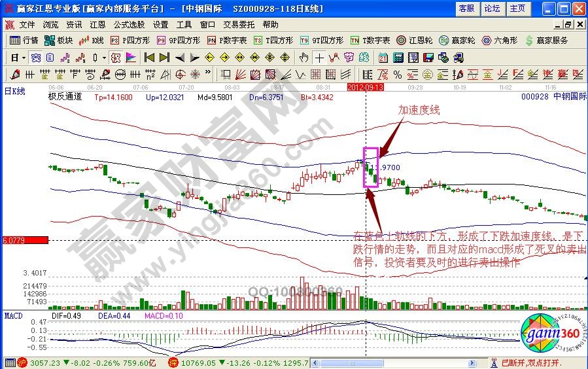This screenshot has height=369, width=588.
Task: Open the 行情 market quotes view
Action: pyautogui.click(x=24, y=40)
